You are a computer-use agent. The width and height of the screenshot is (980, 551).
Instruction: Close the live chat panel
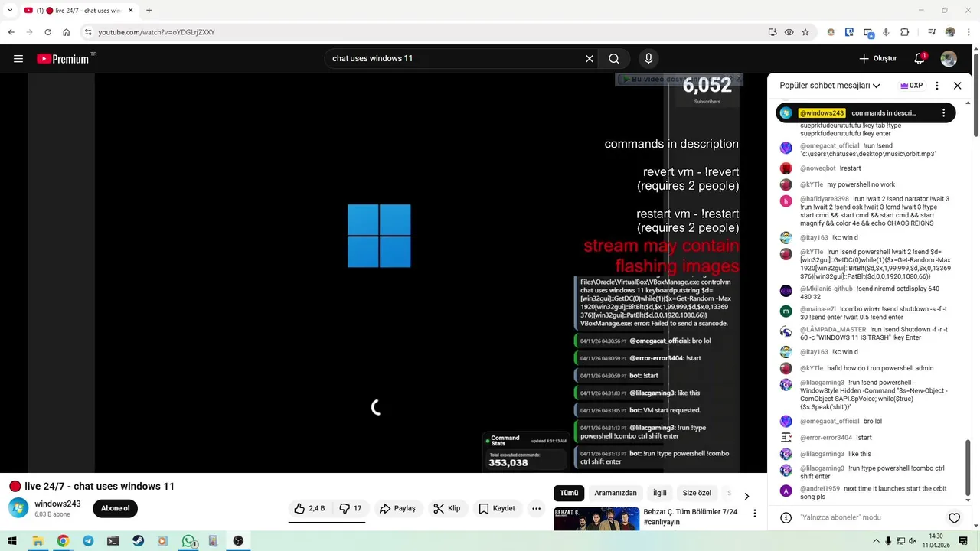pyautogui.click(x=957, y=86)
